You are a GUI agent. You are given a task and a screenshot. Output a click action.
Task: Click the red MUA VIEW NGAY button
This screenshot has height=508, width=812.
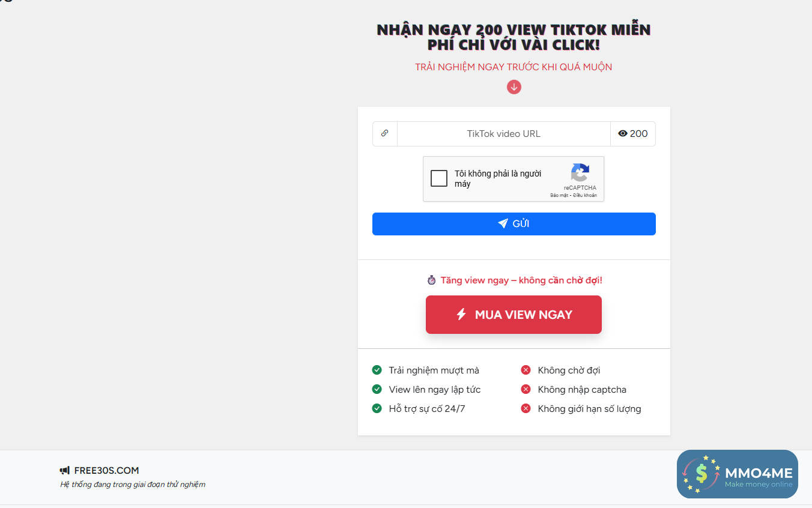pyautogui.click(x=514, y=315)
